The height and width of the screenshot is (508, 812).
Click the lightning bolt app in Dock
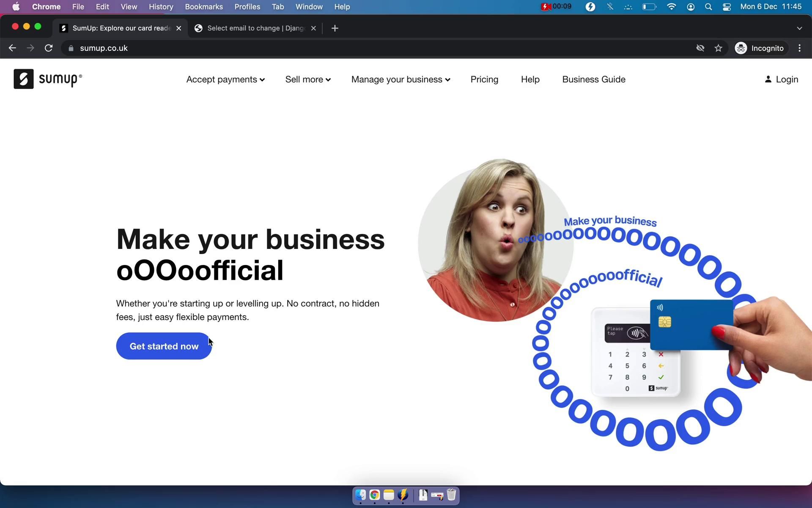click(403, 495)
